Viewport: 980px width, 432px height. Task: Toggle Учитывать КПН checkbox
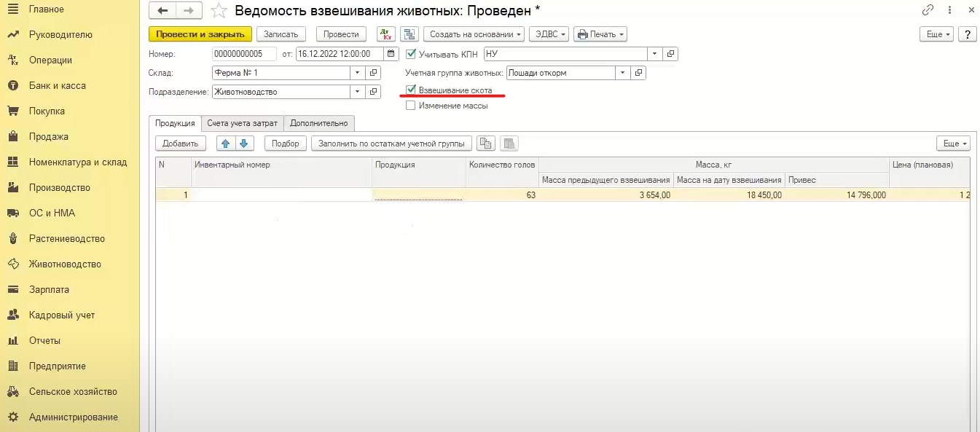[411, 54]
